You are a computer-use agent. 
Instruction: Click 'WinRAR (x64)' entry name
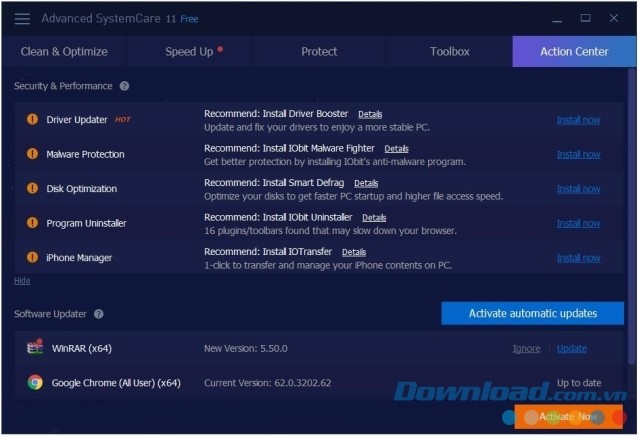(x=82, y=349)
